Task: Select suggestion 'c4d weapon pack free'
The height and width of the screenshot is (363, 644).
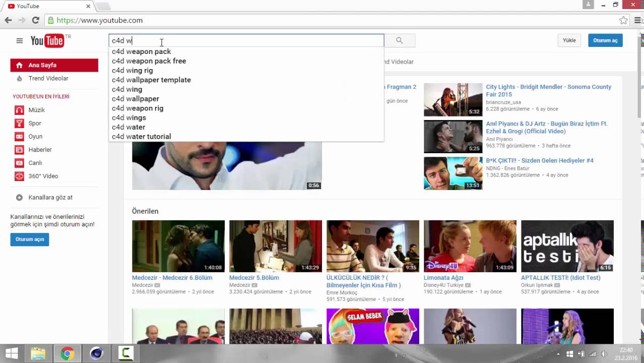Action: click(246, 61)
